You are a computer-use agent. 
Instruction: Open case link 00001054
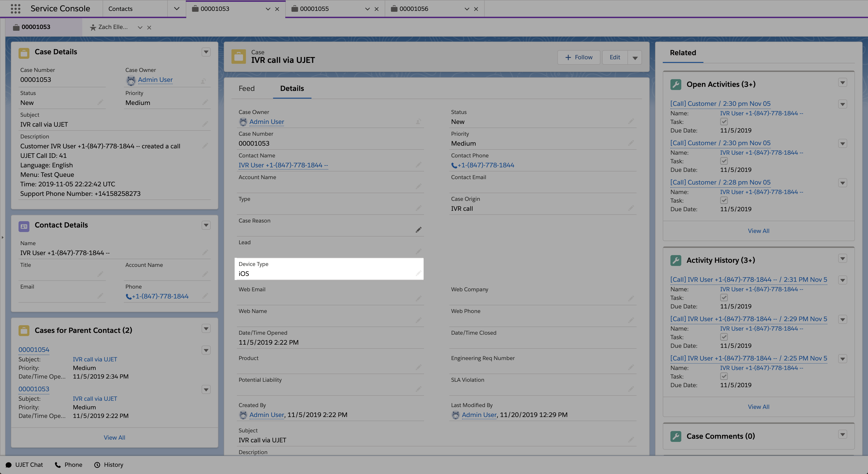click(34, 350)
